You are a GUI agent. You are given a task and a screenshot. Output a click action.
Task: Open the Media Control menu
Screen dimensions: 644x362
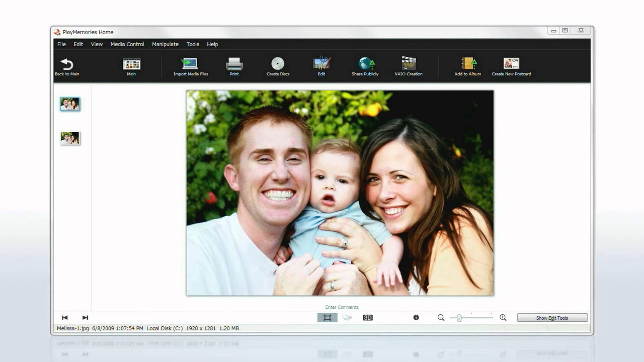[x=127, y=44]
